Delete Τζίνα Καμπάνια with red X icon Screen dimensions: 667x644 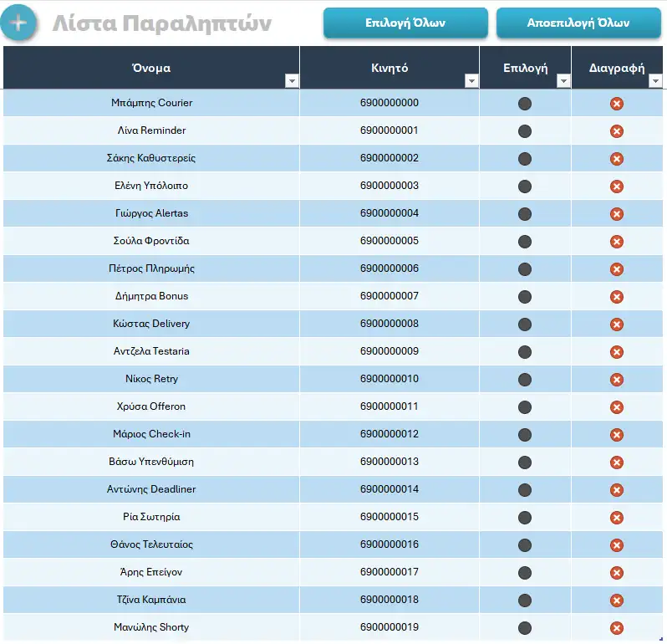(616, 601)
